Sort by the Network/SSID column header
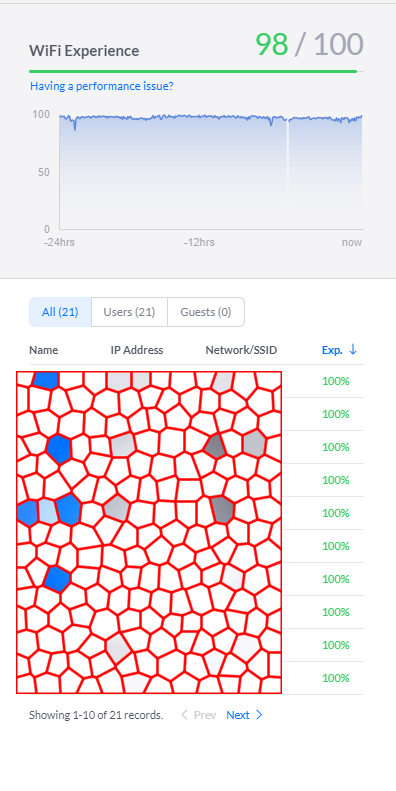This screenshot has width=396, height=791. (241, 350)
